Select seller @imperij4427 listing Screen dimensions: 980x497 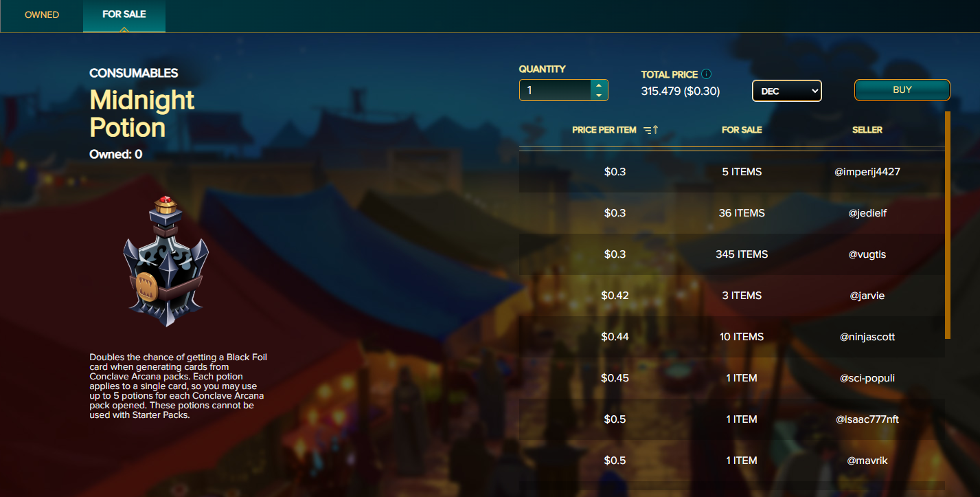pos(732,172)
